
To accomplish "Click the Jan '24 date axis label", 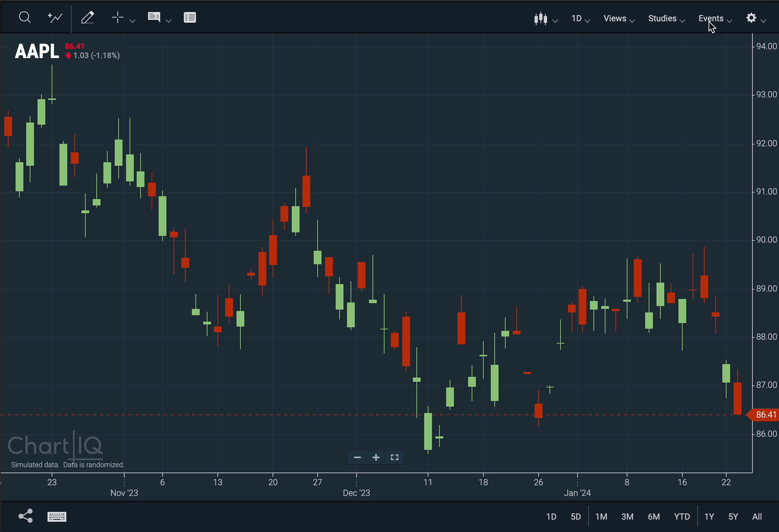I will pyautogui.click(x=578, y=493).
